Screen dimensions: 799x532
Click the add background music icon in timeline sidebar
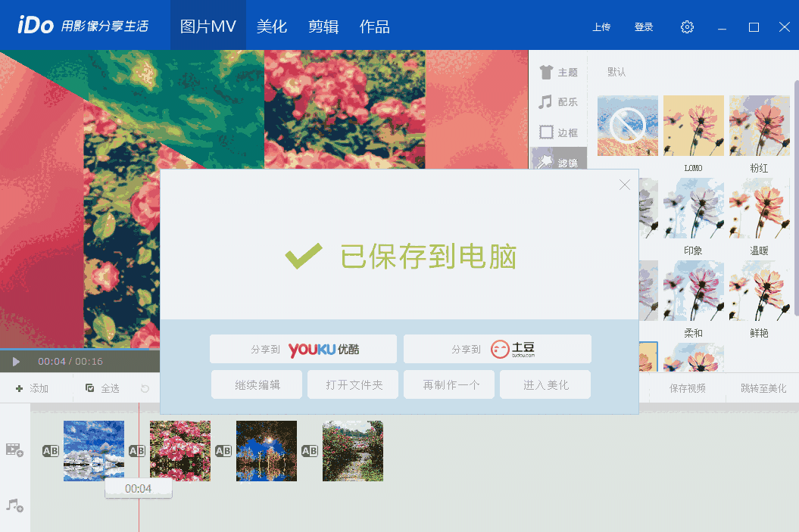pos(14,506)
